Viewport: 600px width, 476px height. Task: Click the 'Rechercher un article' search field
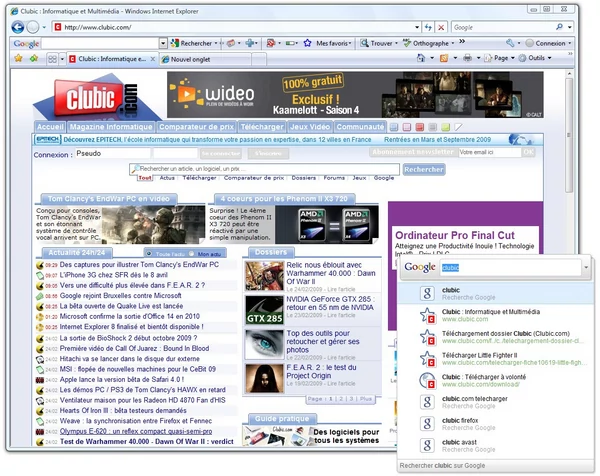(264, 169)
